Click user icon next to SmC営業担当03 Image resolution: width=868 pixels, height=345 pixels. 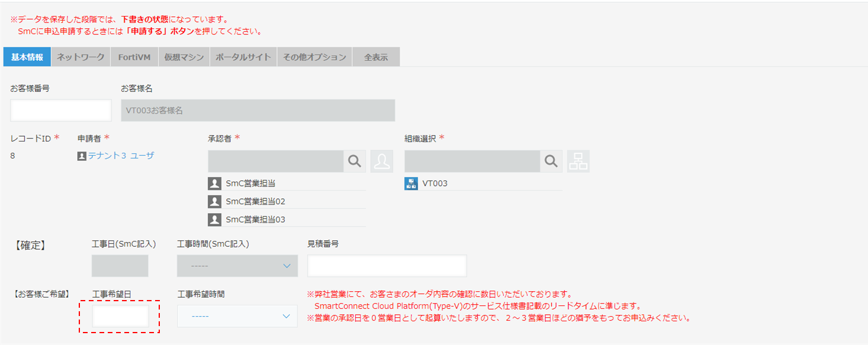pyautogui.click(x=214, y=220)
